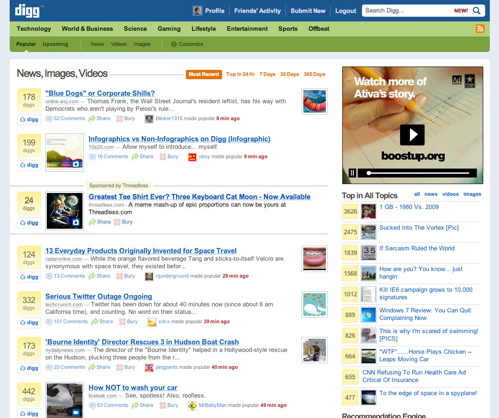
Task: Open thumbnail of Infographics story
Action: [64, 152]
